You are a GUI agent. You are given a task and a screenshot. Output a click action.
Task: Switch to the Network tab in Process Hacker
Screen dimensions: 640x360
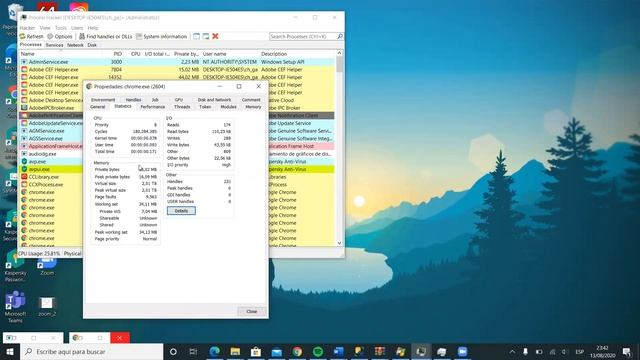[75, 45]
